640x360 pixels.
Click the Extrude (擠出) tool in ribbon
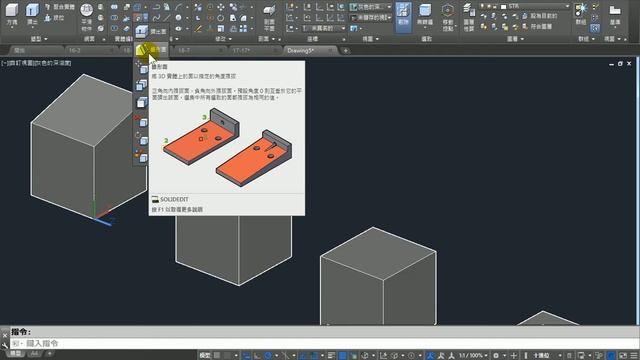[x=32, y=14]
